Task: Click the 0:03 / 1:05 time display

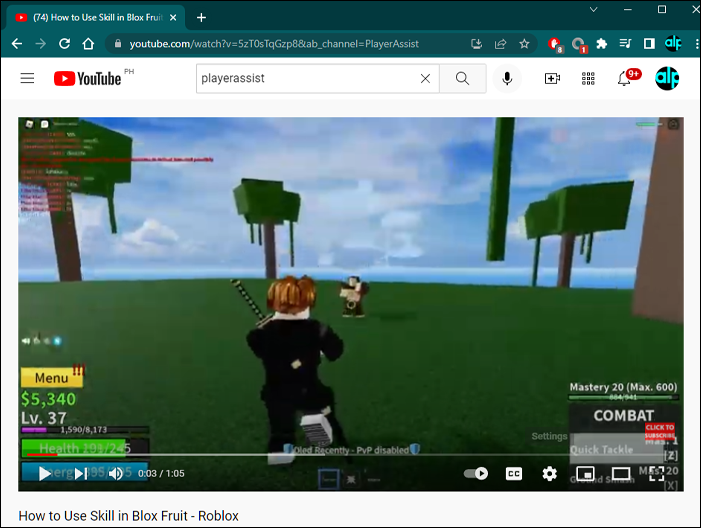Action: click(161, 473)
